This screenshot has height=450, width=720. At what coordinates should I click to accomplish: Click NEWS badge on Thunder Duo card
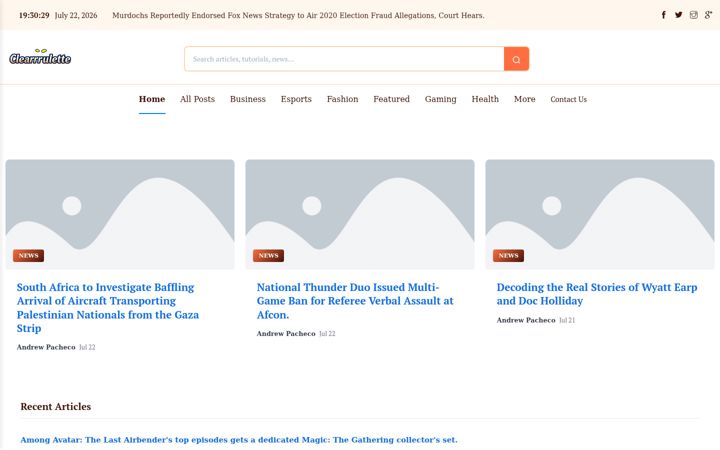(269, 255)
